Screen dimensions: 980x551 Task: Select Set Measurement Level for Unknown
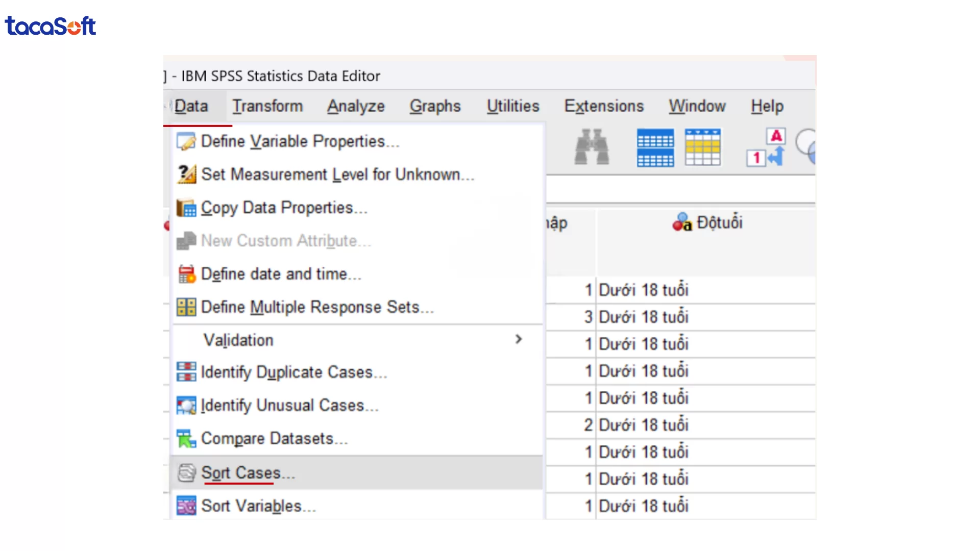(338, 174)
